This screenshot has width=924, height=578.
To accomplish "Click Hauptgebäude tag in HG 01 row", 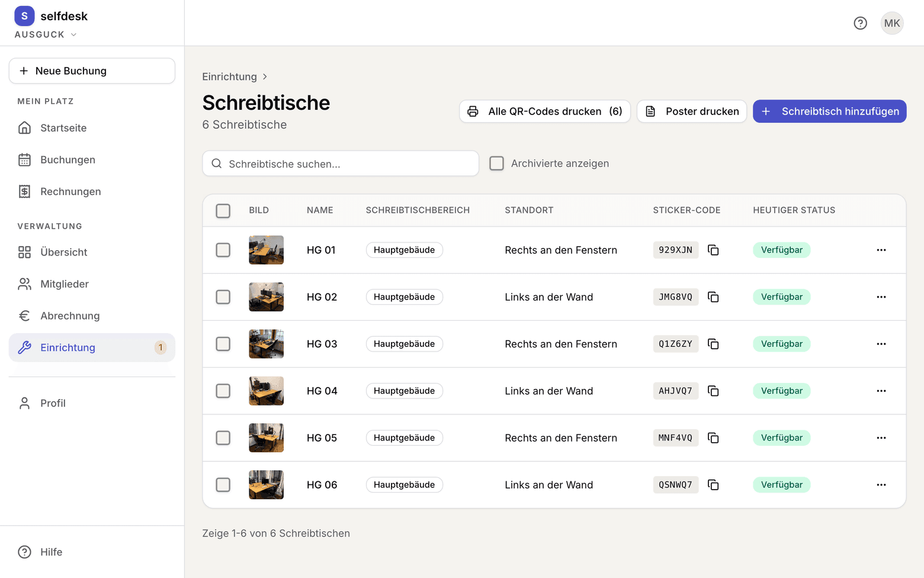I will (x=404, y=250).
